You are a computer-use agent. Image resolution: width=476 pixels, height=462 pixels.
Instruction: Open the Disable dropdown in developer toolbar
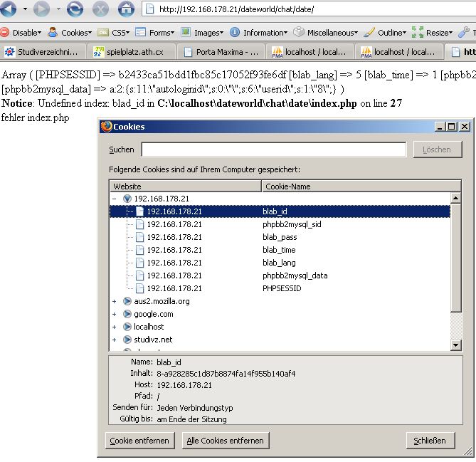coord(21,33)
